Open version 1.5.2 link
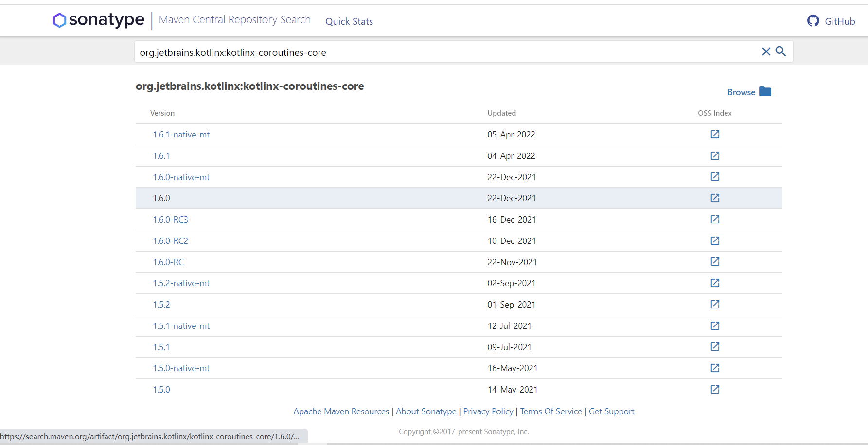Image resolution: width=868 pixels, height=445 pixels. 161,305
